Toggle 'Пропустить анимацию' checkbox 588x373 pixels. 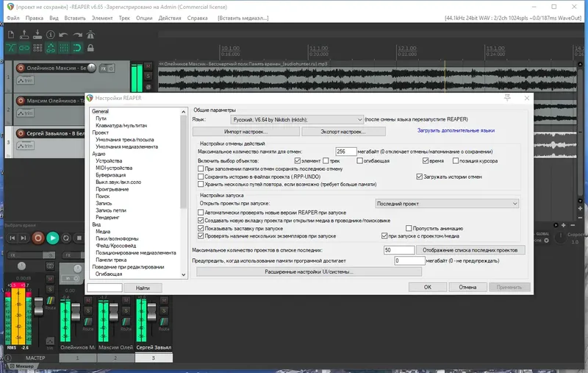[409, 228]
